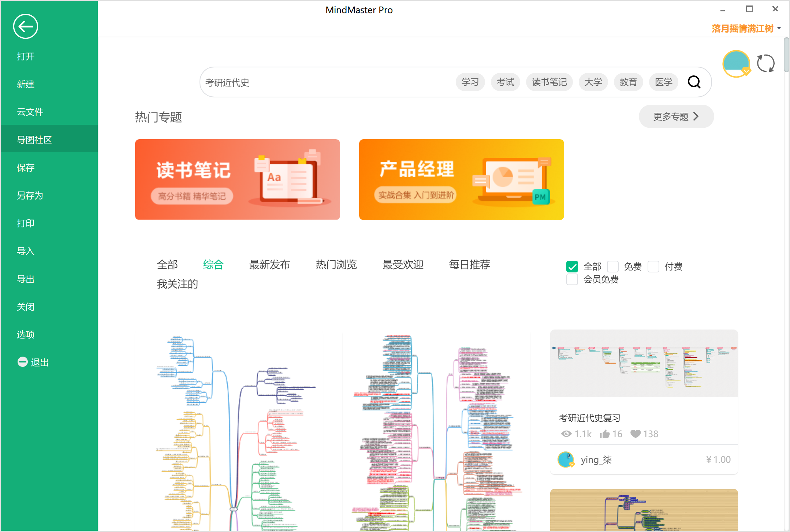The width and height of the screenshot is (790, 532).
Task: Click the 学习 search tag
Action: (470, 82)
